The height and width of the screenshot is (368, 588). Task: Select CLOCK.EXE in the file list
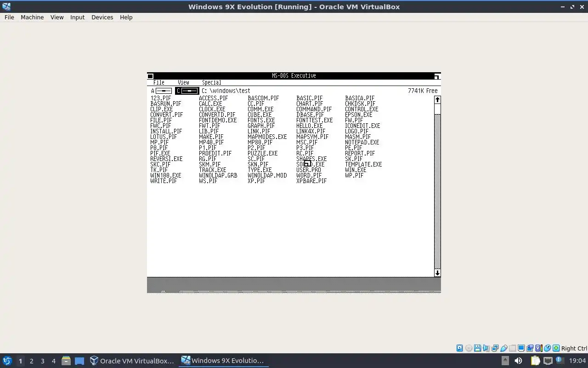click(x=212, y=109)
